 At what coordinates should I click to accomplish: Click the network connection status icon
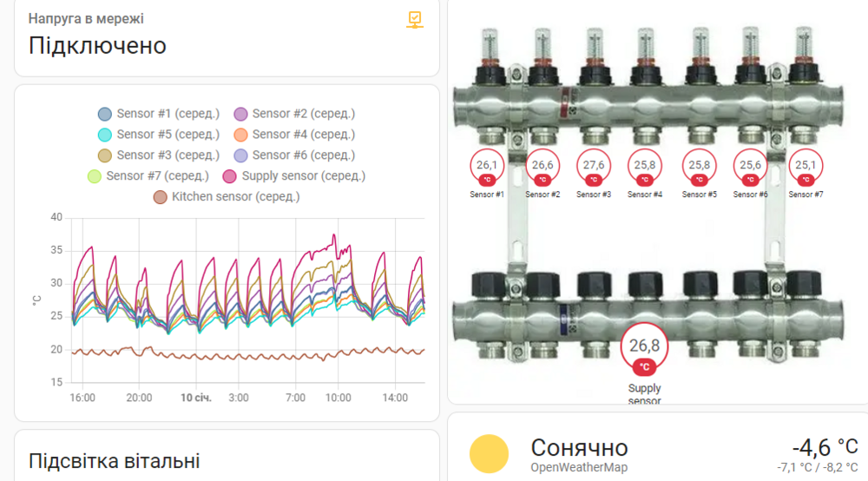click(x=415, y=20)
